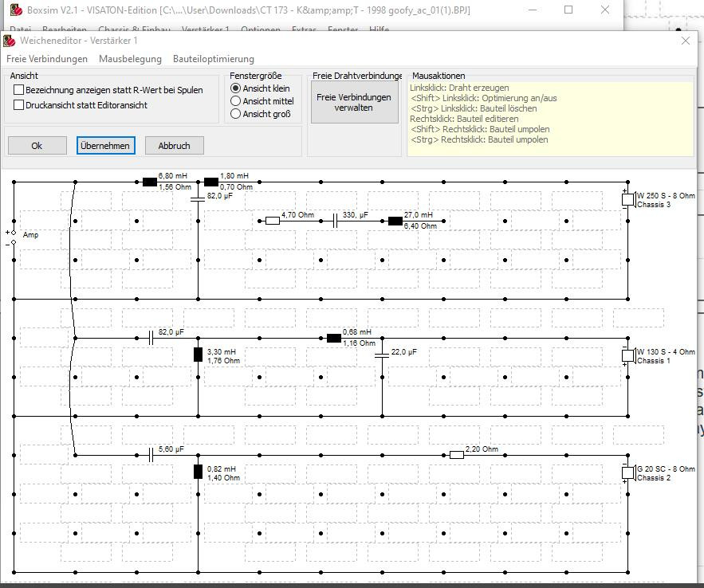Select the 5,60 µF capacitor symbol
The width and height of the screenshot is (704, 588).
[x=151, y=455]
